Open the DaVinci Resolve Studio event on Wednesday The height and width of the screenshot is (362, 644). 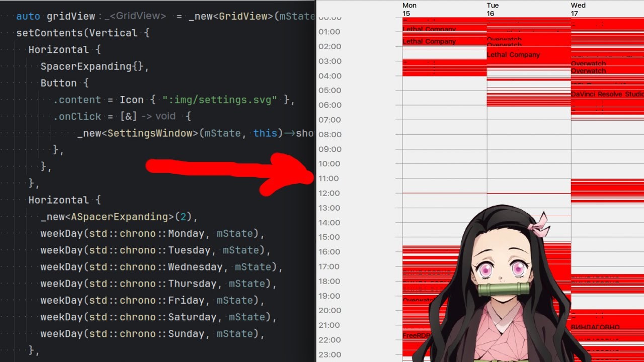tap(607, 94)
